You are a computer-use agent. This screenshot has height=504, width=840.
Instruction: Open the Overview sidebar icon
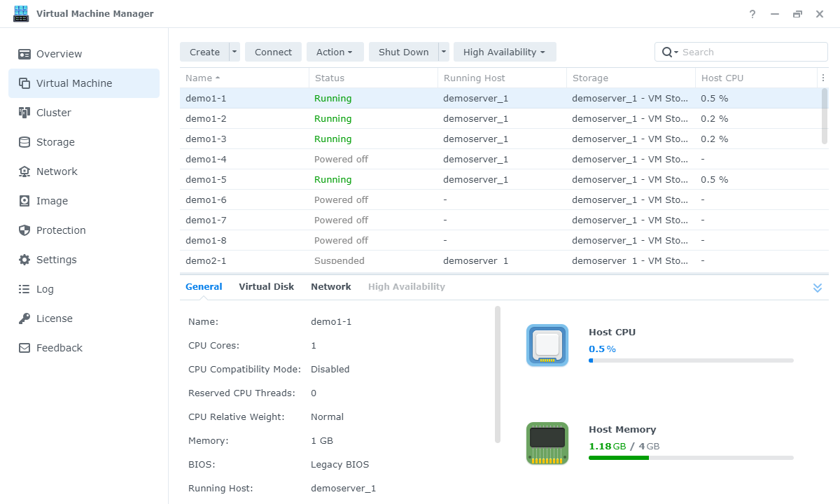coord(24,54)
